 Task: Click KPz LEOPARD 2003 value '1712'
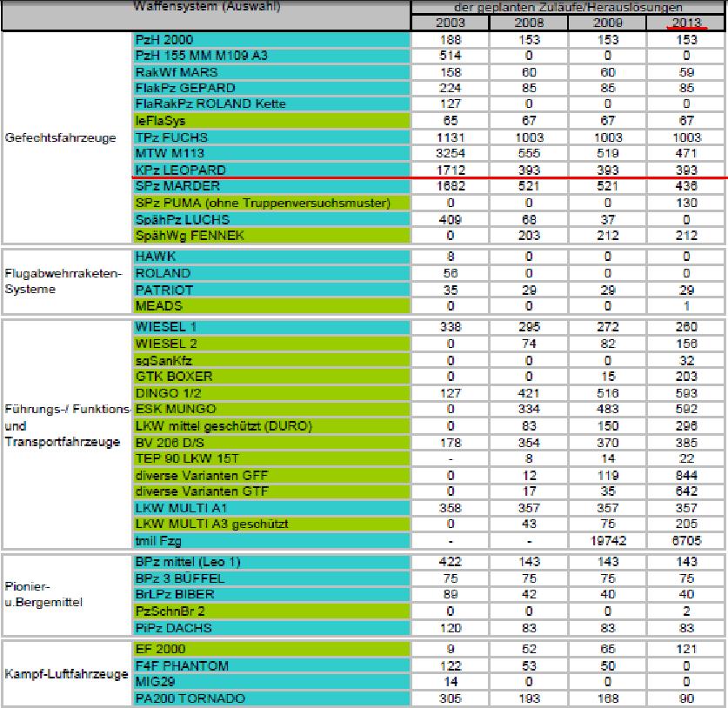[x=451, y=170]
